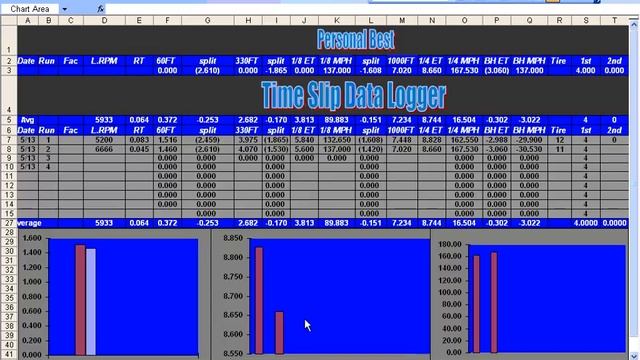Click the 1/4 MPH cell showing 162.550

click(x=464, y=140)
